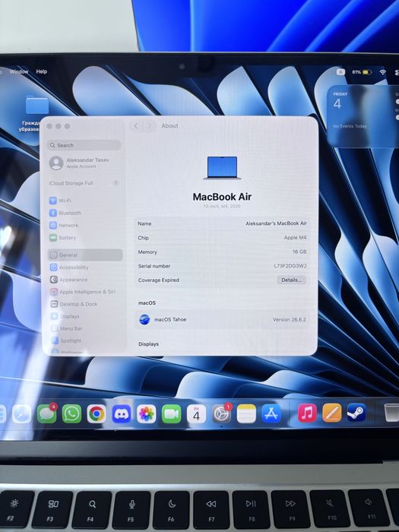Open Accessibility settings in sidebar
Screen dimensions: 399x532
[x=85, y=268]
